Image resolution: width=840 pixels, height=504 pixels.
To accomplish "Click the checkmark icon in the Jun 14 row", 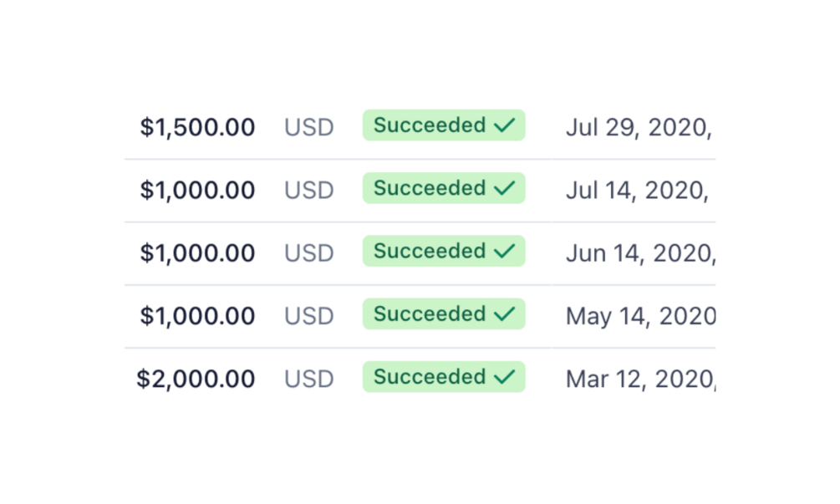I will pos(504,252).
